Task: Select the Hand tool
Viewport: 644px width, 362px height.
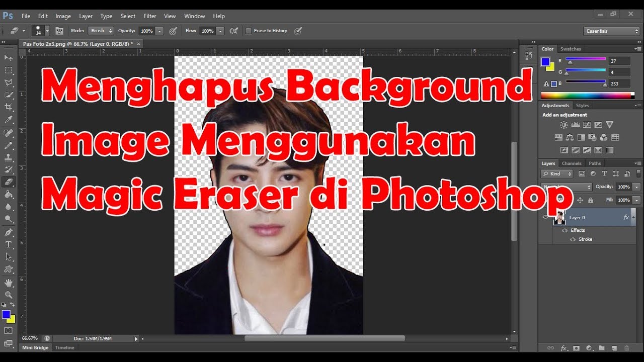Action: (x=9, y=283)
